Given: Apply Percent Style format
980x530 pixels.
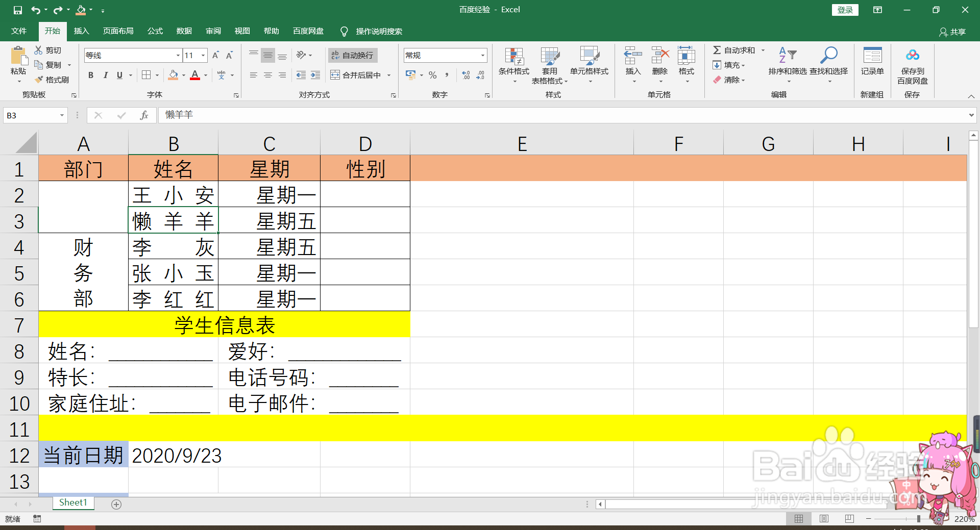Looking at the screenshot, I should (x=433, y=75).
